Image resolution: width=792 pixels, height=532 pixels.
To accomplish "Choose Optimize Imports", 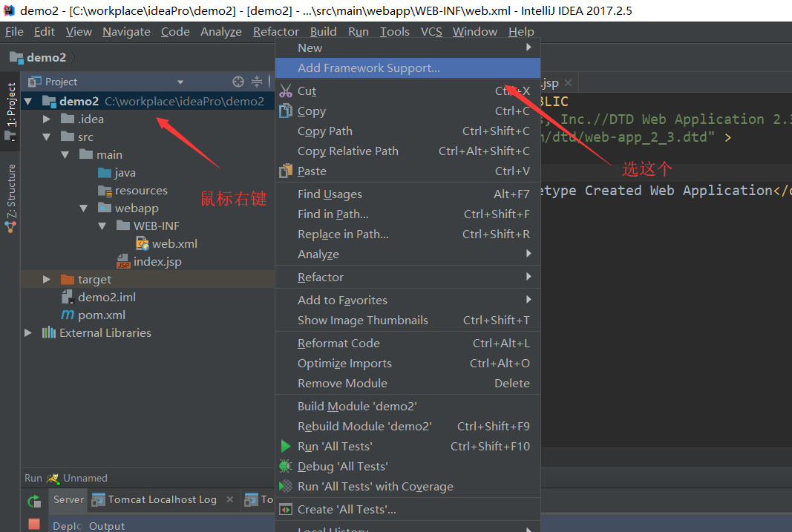I will pyautogui.click(x=408, y=364).
